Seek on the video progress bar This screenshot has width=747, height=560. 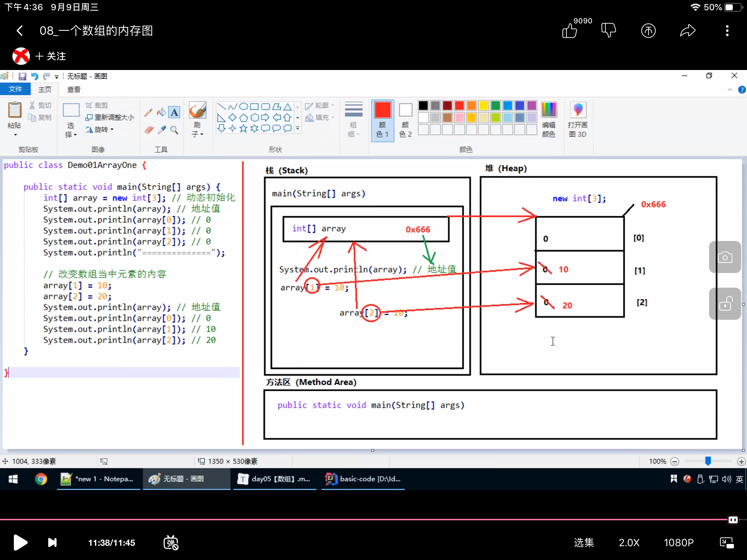[365, 520]
